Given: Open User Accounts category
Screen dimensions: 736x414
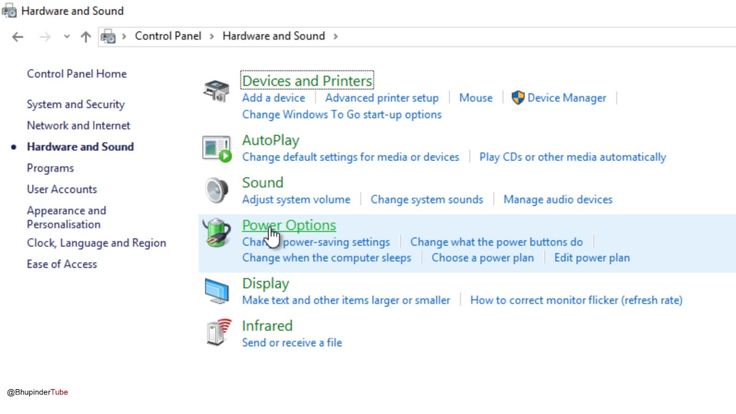Looking at the screenshot, I should coord(62,189).
